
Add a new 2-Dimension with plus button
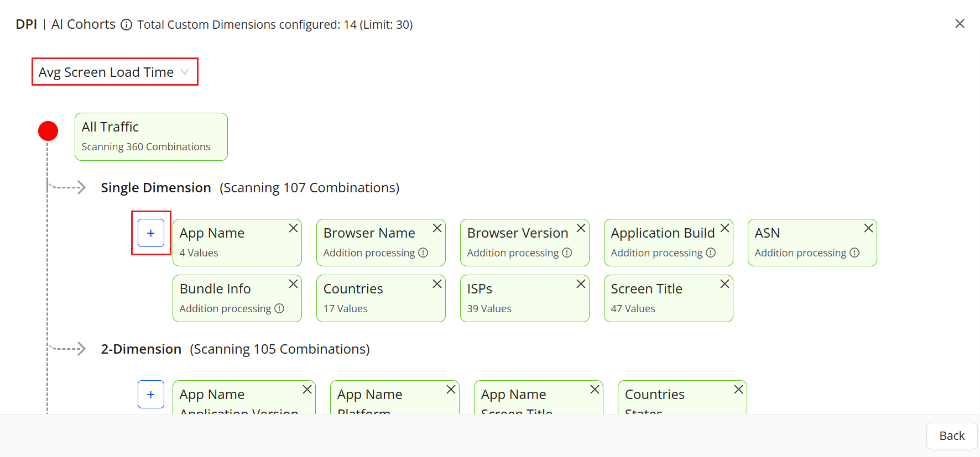point(151,395)
